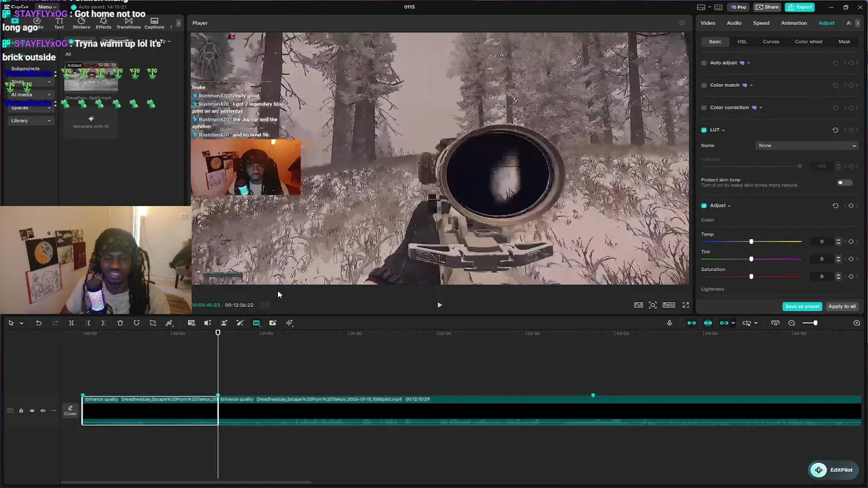Click the Ratio button under the player

(669, 305)
